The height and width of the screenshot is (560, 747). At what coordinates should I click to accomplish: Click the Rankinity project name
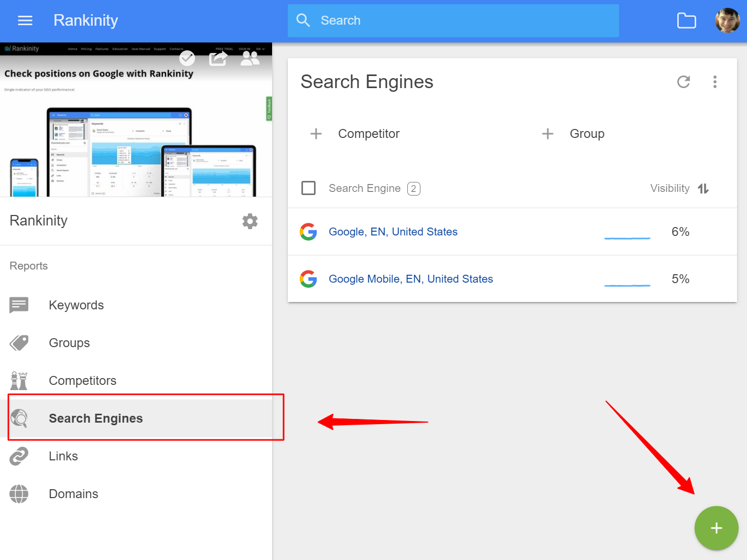[39, 221]
